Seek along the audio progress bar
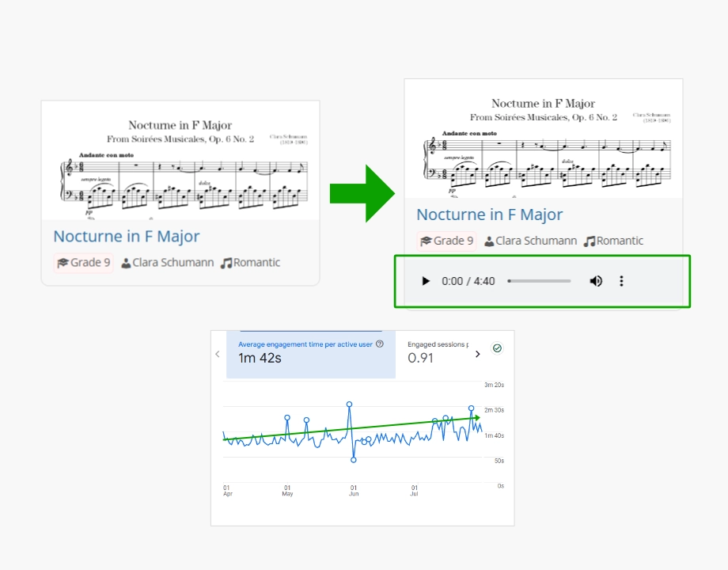 tap(539, 281)
